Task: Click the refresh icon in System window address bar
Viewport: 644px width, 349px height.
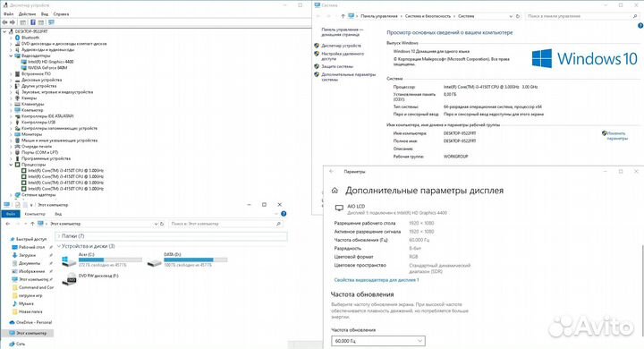Action: 518,16
